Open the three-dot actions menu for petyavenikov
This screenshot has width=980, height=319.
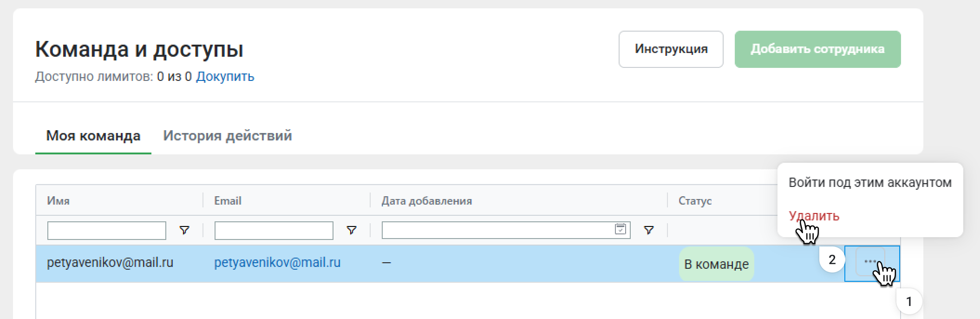(870, 262)
